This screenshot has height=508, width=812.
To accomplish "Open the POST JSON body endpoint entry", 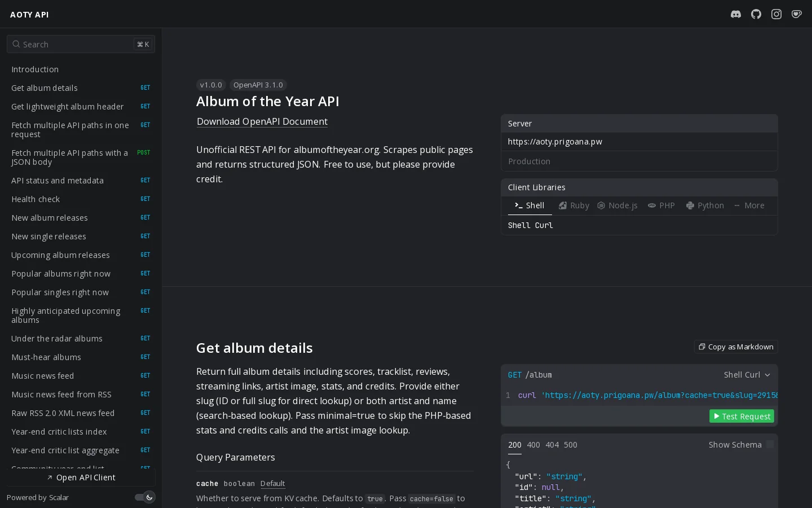I will (81, 157).
